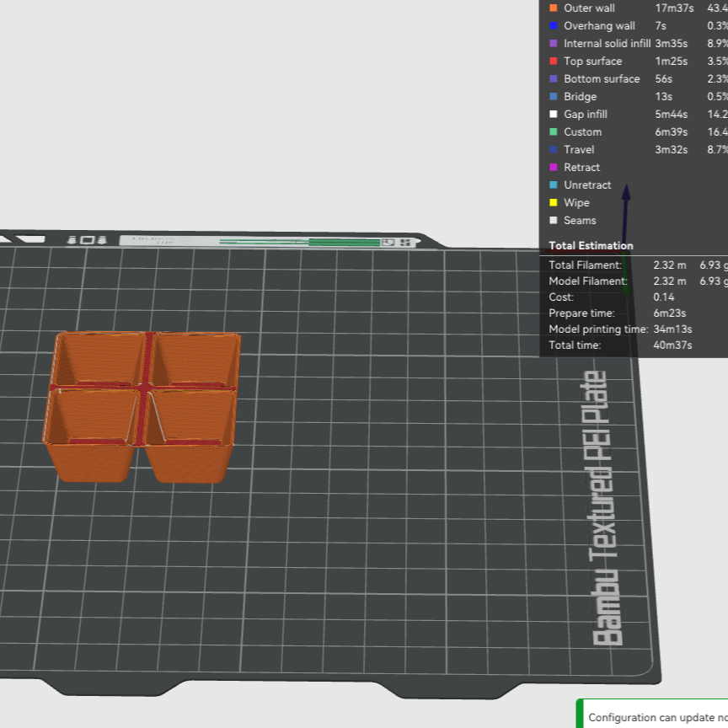728x728 pixels.
Task: Click the Bridge time 13s
Action: click(x=663, y=96)
